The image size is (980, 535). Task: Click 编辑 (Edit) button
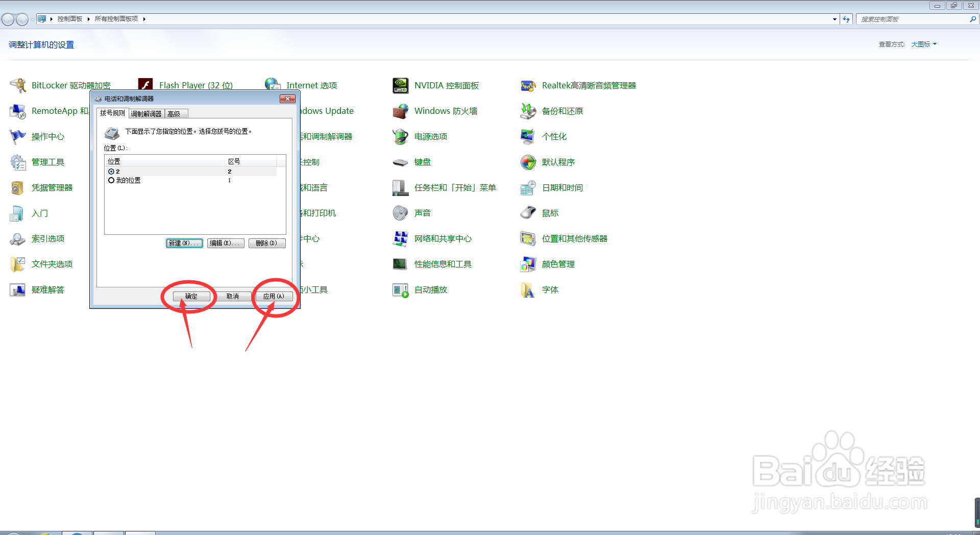tap(226, 243)
